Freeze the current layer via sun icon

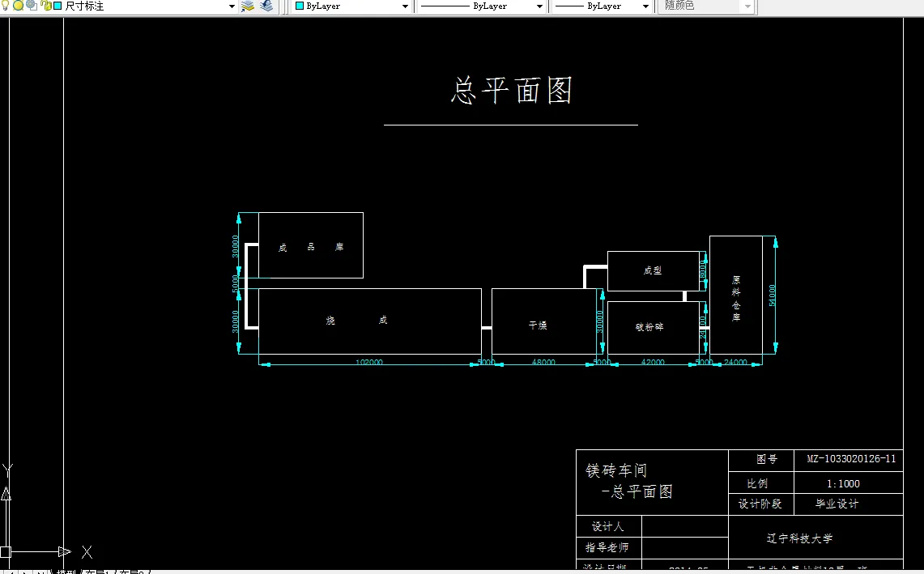(18, 6)
